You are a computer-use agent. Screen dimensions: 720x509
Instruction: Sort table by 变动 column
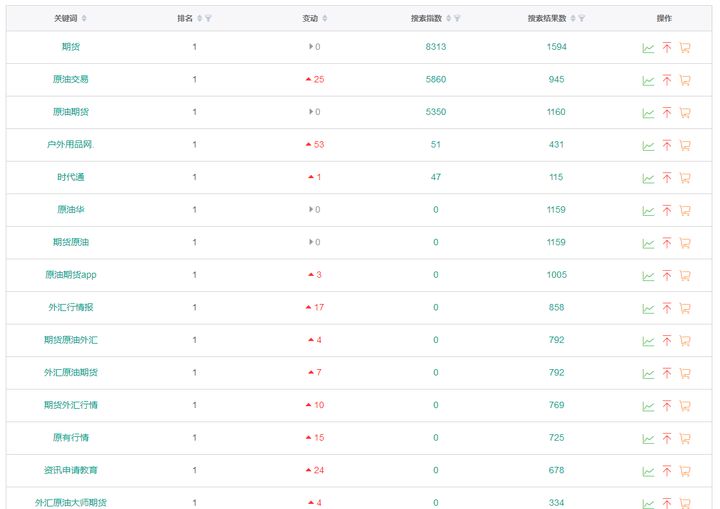click(325, 18)
